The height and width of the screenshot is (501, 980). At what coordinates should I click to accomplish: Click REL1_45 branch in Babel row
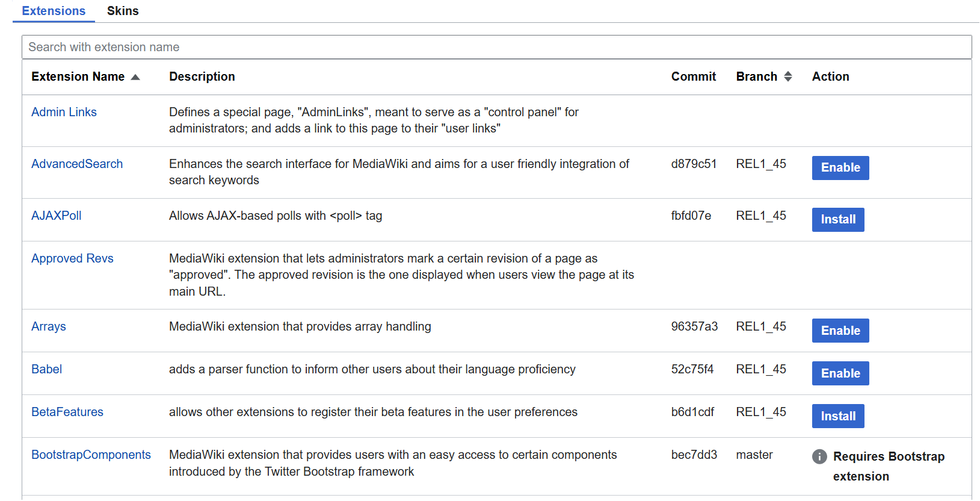(761, 369)
